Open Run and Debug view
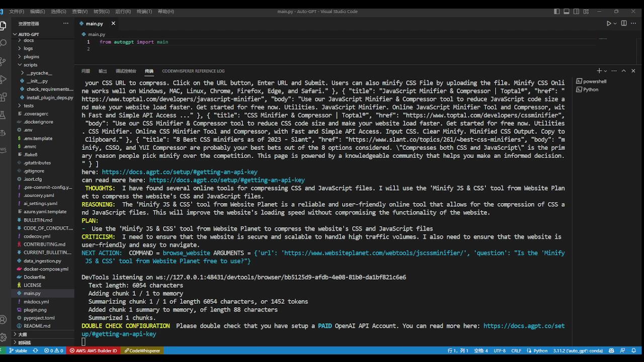Screen dimensions: 644x362 pos(3,79)
